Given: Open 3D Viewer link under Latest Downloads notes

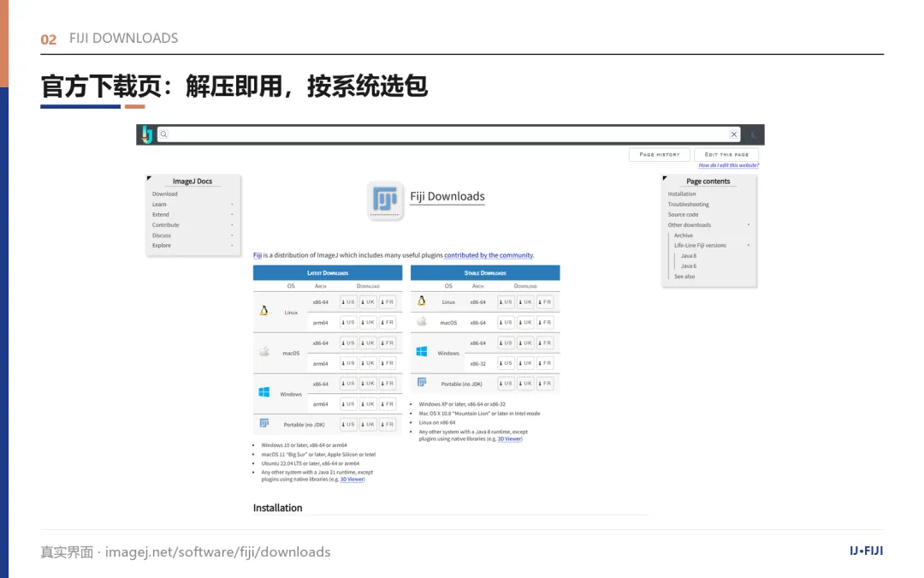Looking at the screenshot, I should (x=352, y=480).
